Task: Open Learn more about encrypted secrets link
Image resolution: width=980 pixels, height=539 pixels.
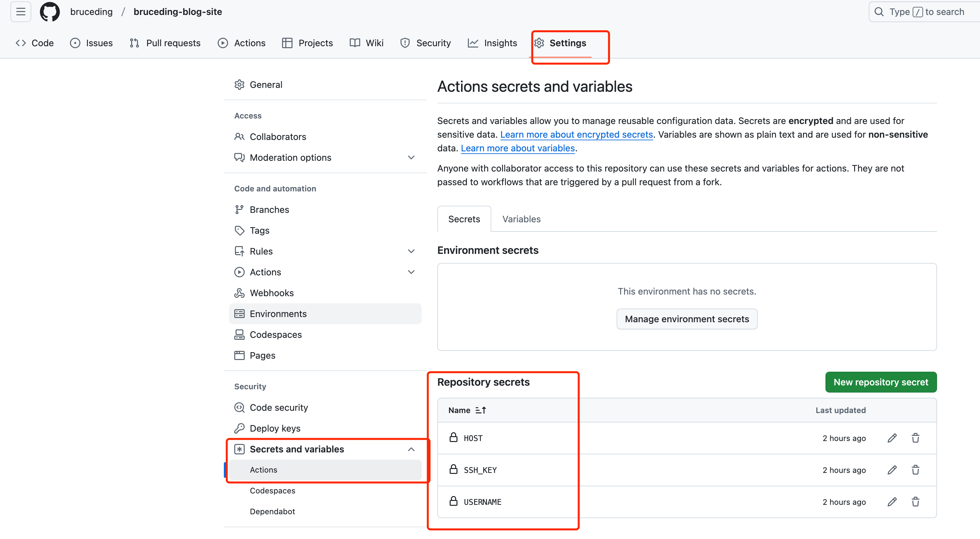Action: (x=576, y=134)
